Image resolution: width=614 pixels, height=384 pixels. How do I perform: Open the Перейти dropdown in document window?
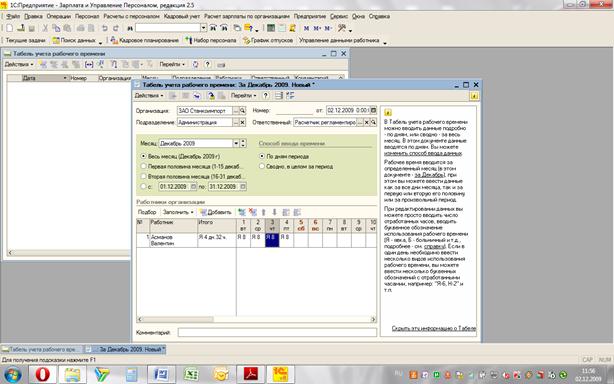pyautogui.click(x=243, y=96)
